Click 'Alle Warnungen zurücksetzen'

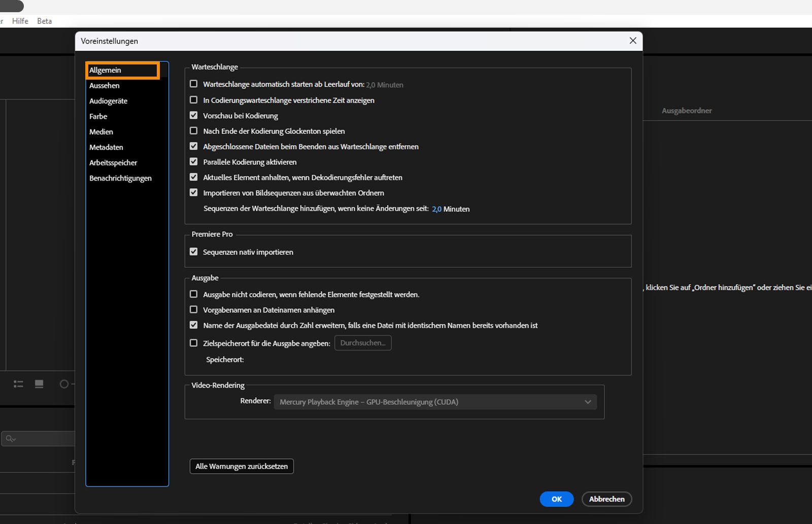[242, 466]
